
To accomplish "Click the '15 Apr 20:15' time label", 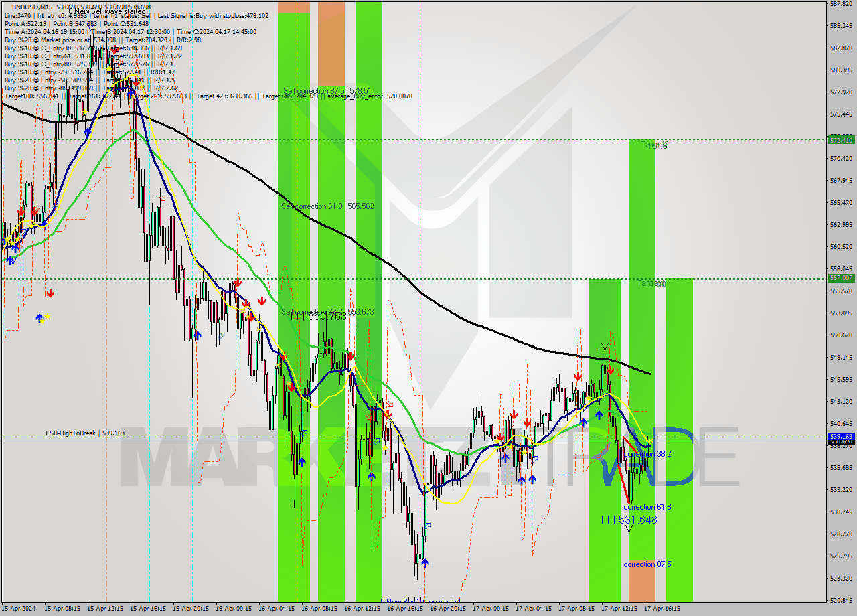I will pos(191,609).
